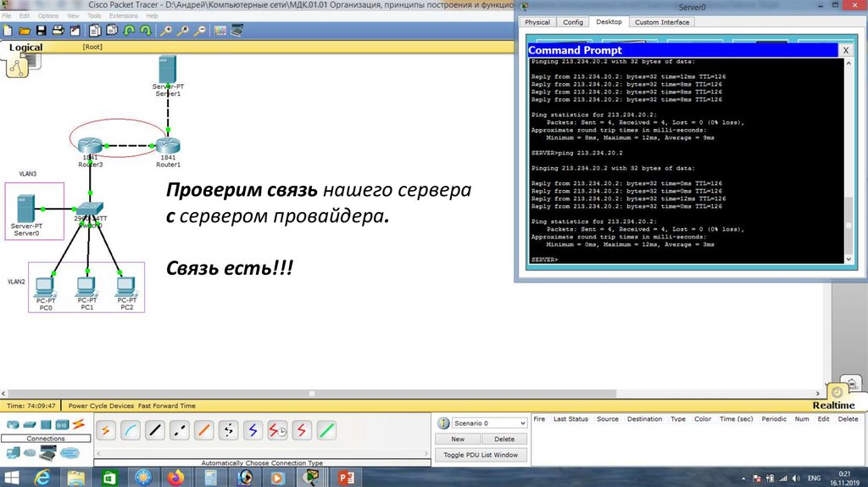Click the Zoom Out magnifier icon
This screenshot has width=868, height=487.
point(200,31)
